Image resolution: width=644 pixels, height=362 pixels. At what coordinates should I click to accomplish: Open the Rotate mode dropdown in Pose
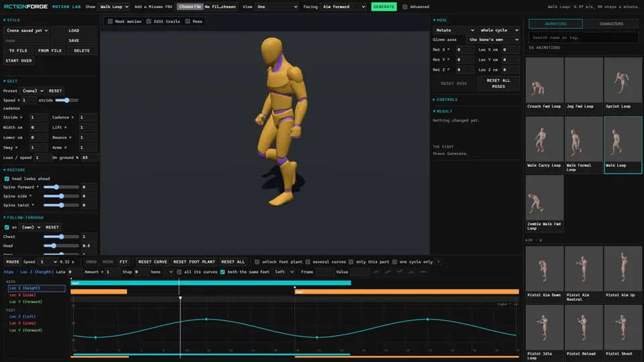click(454, 30)
